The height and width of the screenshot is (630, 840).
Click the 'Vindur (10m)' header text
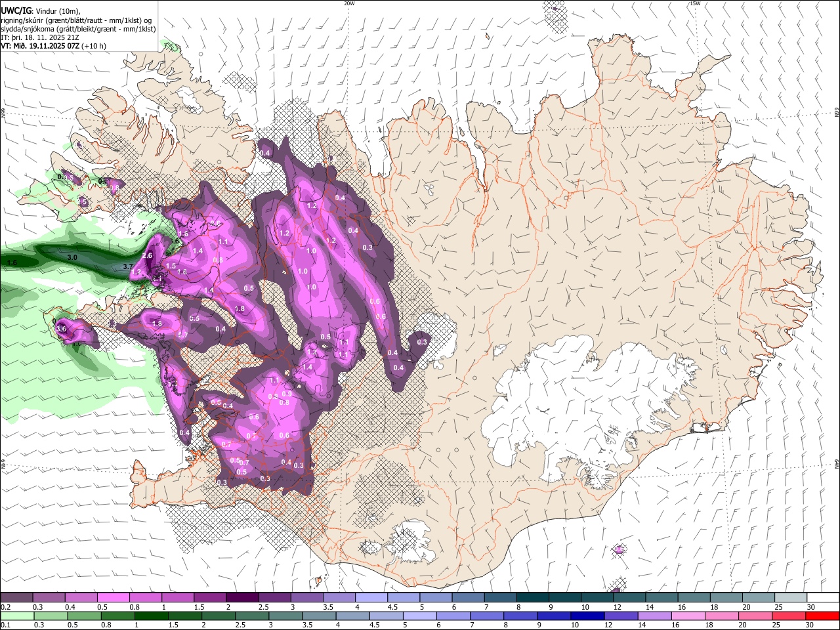click(x=58, y=10)
